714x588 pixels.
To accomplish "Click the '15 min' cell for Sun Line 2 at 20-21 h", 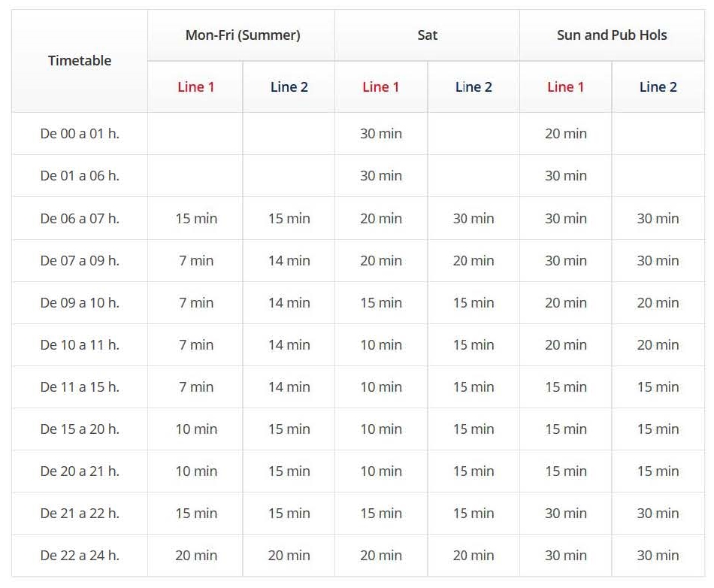I will pyautogui.click(x=658, y=471).
